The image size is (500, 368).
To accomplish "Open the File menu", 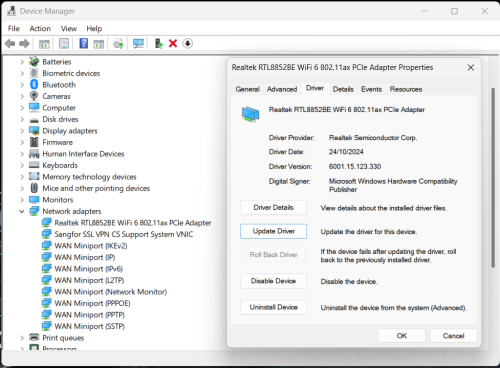I will [x=14, y=29].
